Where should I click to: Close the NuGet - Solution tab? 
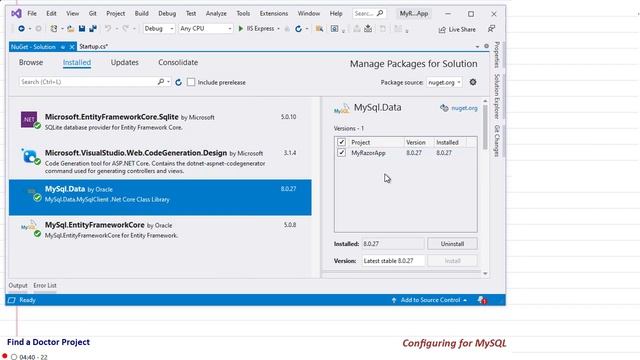pyautogui.click(x=72, y=47)
